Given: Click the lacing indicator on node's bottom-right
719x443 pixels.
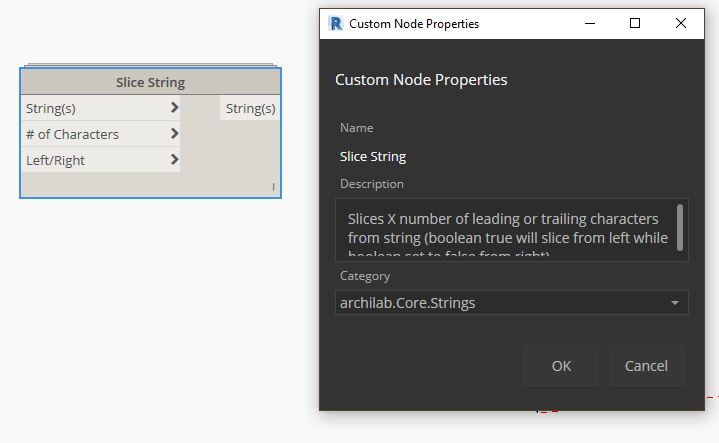Looking at the screenshot, I should coord(273,187).
